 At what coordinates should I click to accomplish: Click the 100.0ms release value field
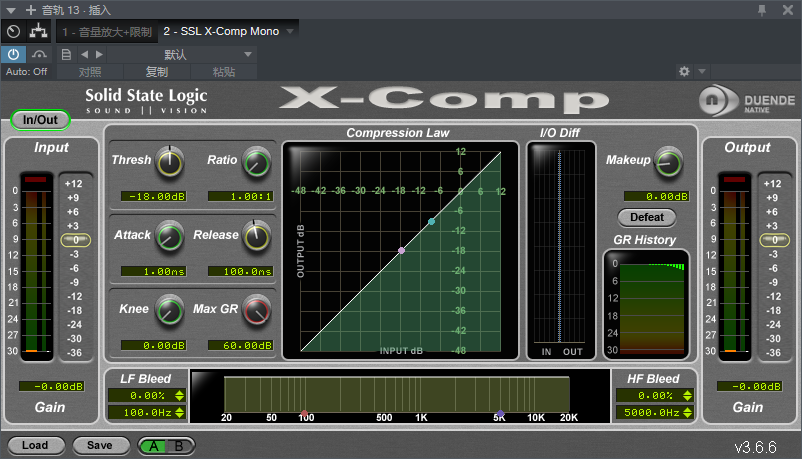(240, 271)
